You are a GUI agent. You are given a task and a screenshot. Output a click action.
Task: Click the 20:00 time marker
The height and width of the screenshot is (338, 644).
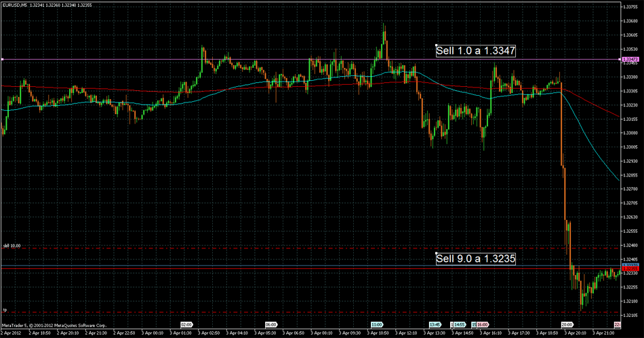tap(568, 324)
